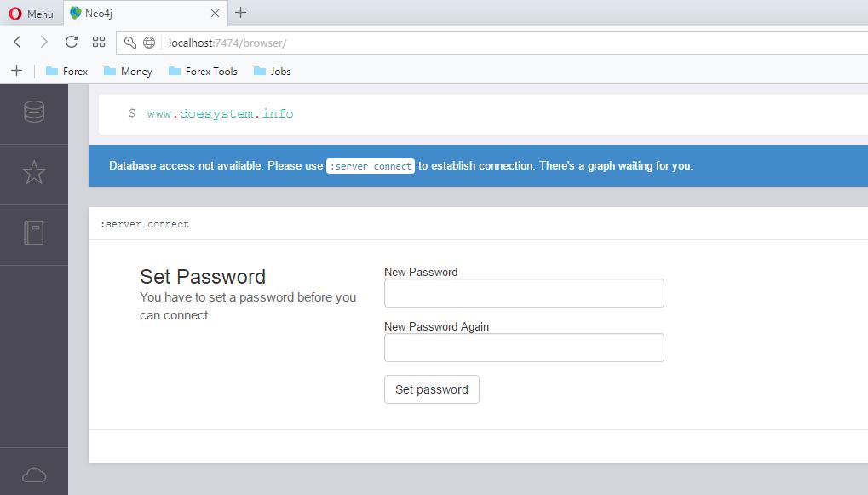868x495 pixels.
Task: Open the documentation book icon panel
Action: 34,233
